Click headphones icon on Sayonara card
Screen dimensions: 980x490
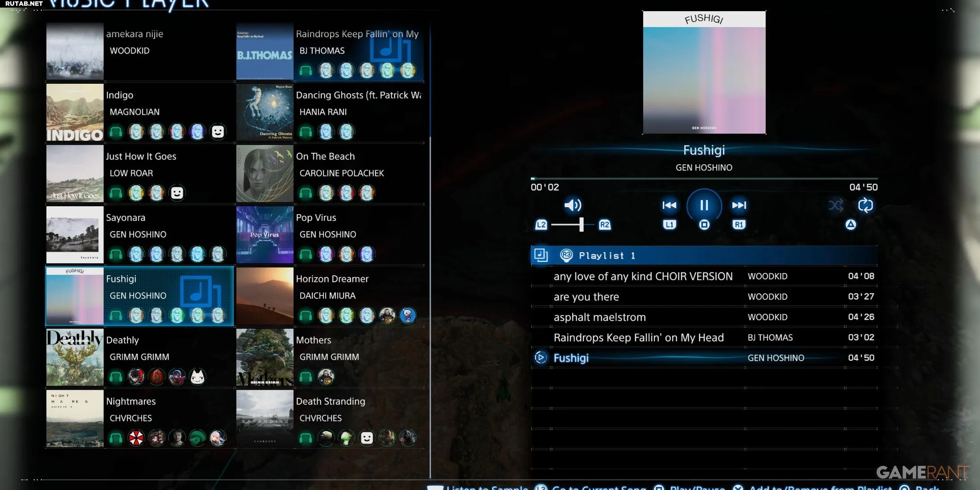click(116, 254)
